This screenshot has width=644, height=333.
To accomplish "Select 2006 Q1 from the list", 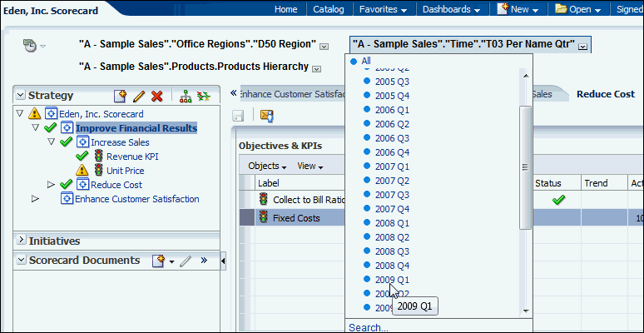I will [x=392, y=110].
